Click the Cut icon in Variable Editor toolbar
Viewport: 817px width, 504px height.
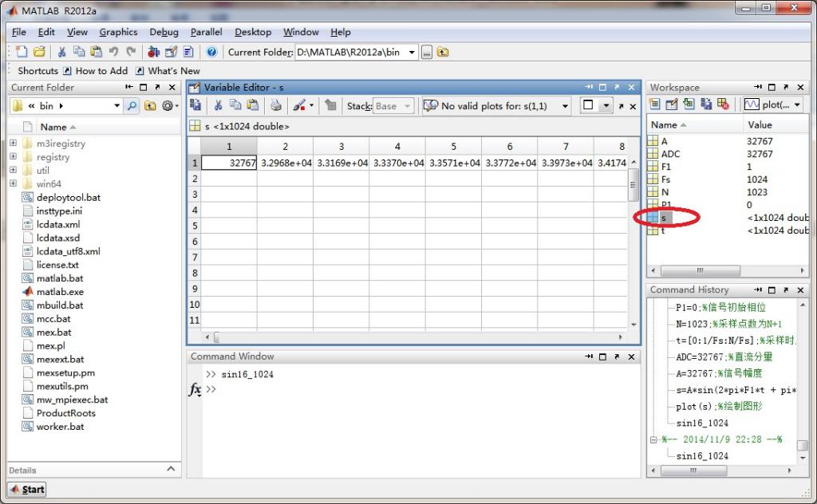[218, 106]
